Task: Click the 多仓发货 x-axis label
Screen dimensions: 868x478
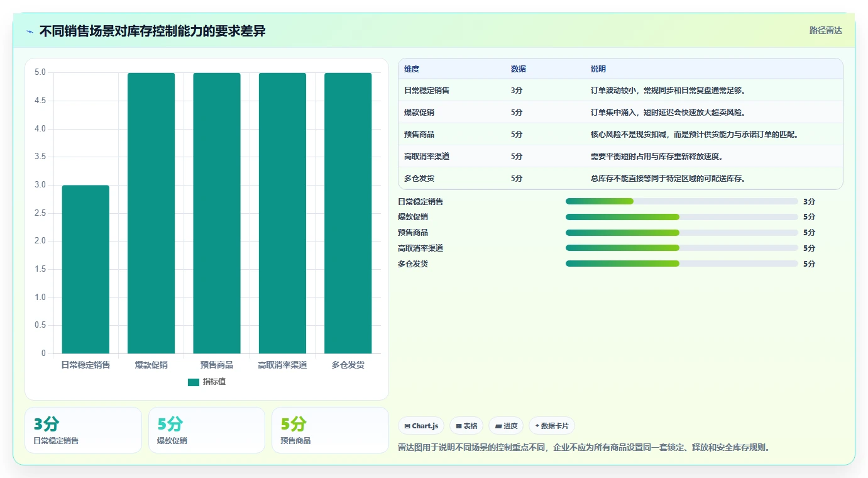Action: [x=348, y=365]
